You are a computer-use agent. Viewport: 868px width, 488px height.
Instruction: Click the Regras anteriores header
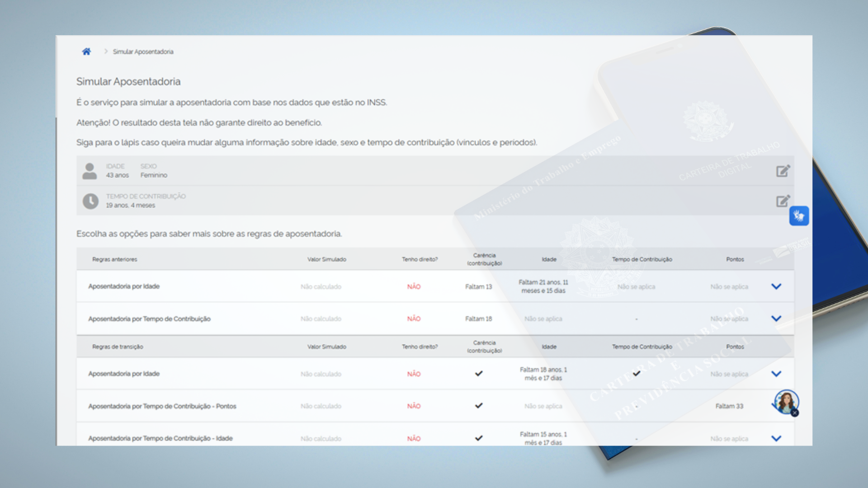coord(115,259)
